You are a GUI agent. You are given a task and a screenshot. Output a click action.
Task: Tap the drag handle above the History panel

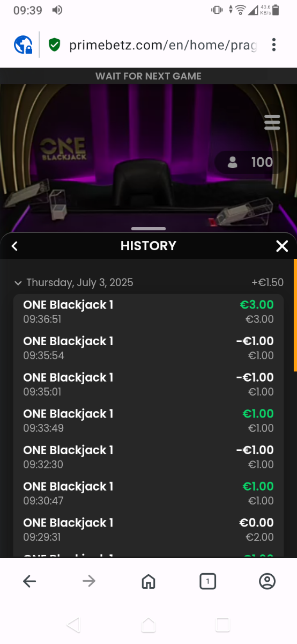click(x=148, y=229)
